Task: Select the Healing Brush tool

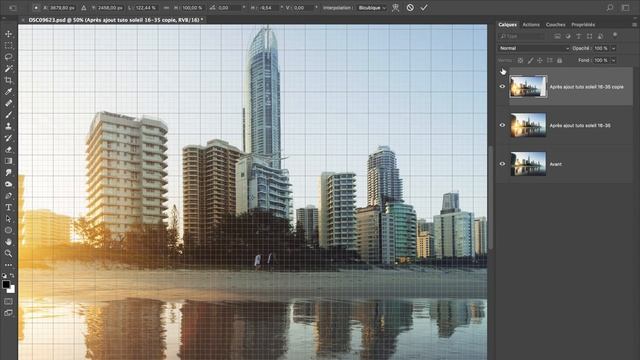Action: coord(9,103)
